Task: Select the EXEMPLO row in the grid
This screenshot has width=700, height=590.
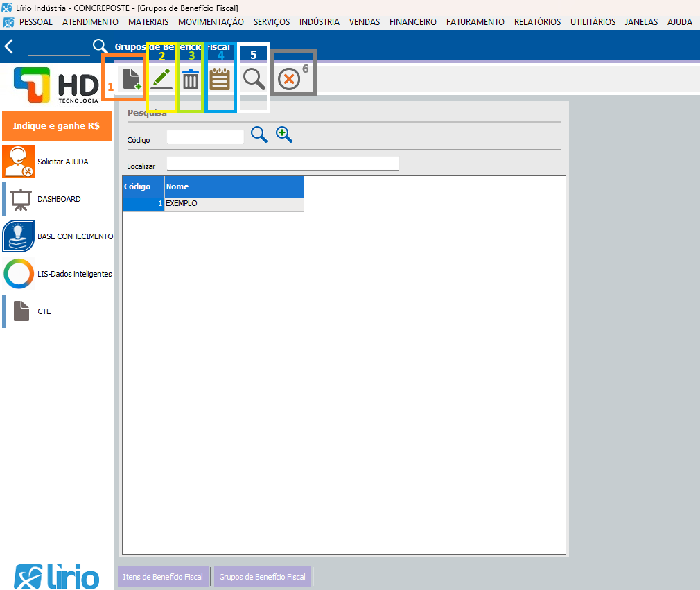Action: tap(233, 204)
